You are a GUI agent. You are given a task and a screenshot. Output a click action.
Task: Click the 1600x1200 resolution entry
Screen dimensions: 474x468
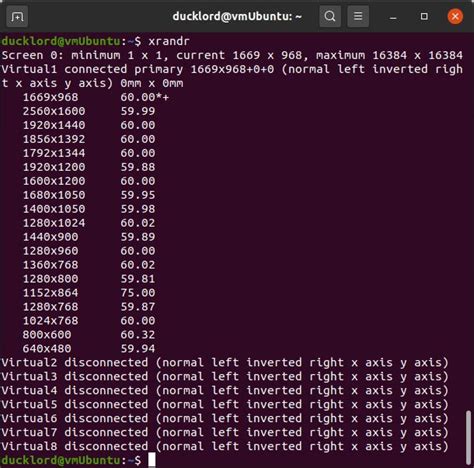click(x=54, y=181)
